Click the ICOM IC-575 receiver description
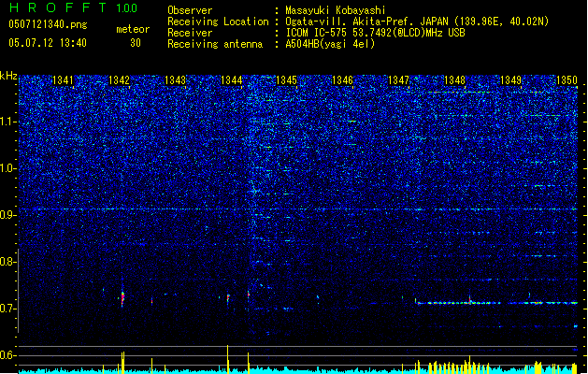The width and height of the screenshot is (588, 374). coord(375,33)
